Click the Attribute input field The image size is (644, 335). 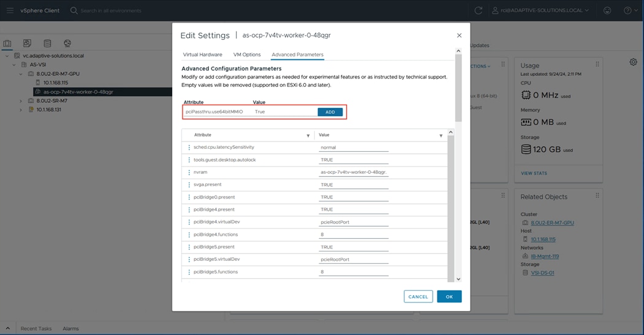(217, 112)
